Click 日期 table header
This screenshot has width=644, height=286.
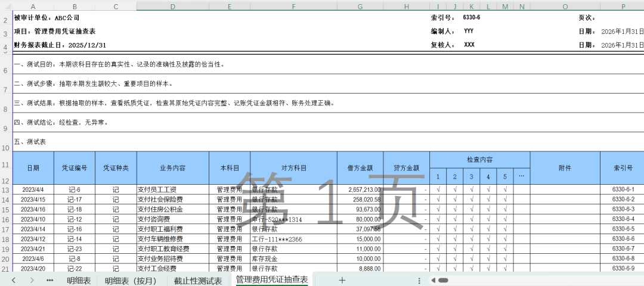pyautogui.click(x=33, y=168)
